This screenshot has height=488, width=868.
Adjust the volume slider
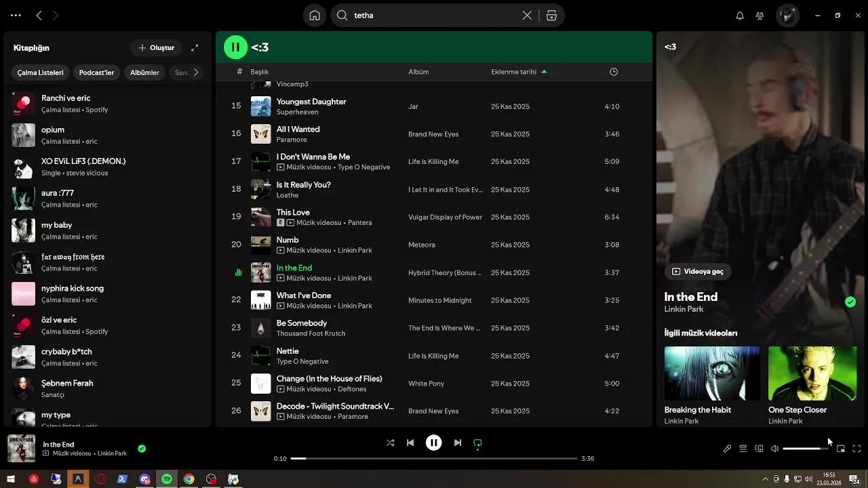click(806, 449)
